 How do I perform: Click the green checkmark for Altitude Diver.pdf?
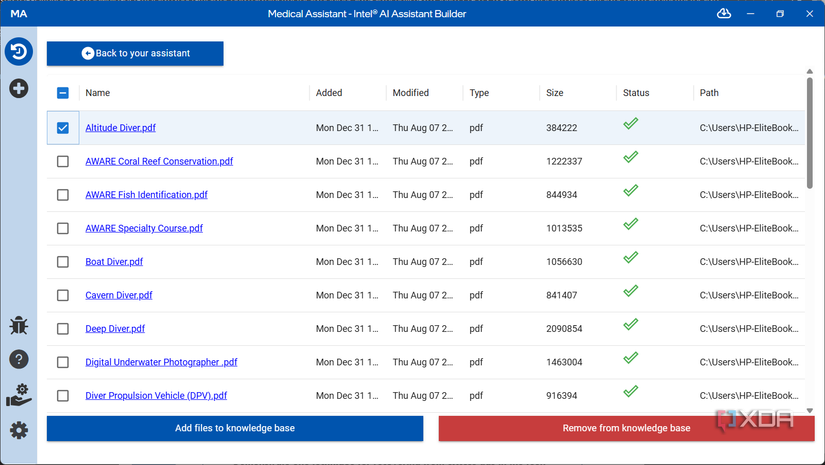pos(630,124)
